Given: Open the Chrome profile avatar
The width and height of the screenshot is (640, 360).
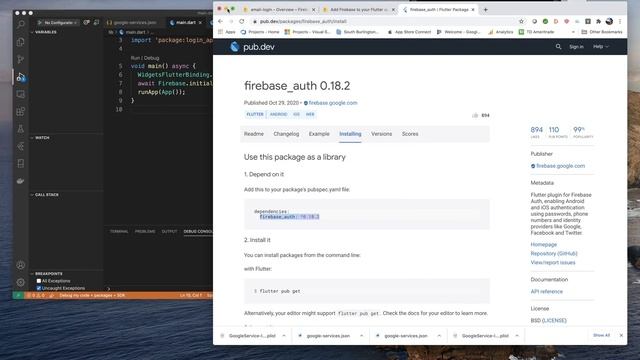Looking at the screenshot, I should coord(609,21).
